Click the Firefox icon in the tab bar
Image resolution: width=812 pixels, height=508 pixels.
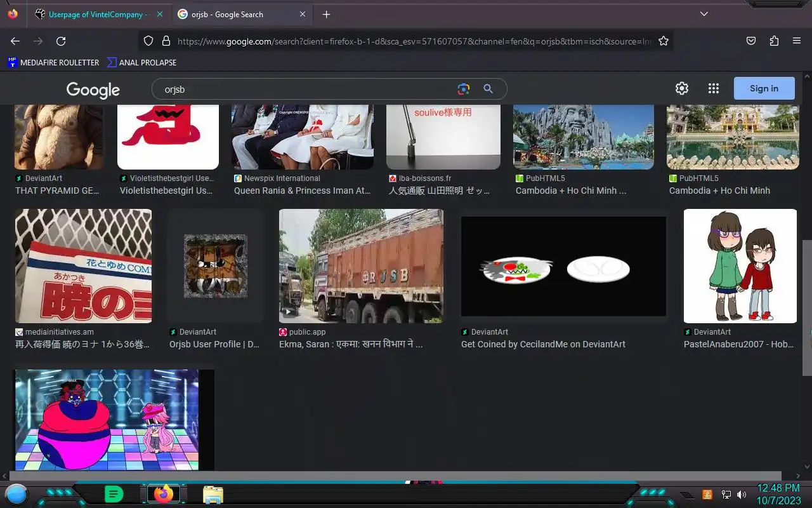pos(13,14)
